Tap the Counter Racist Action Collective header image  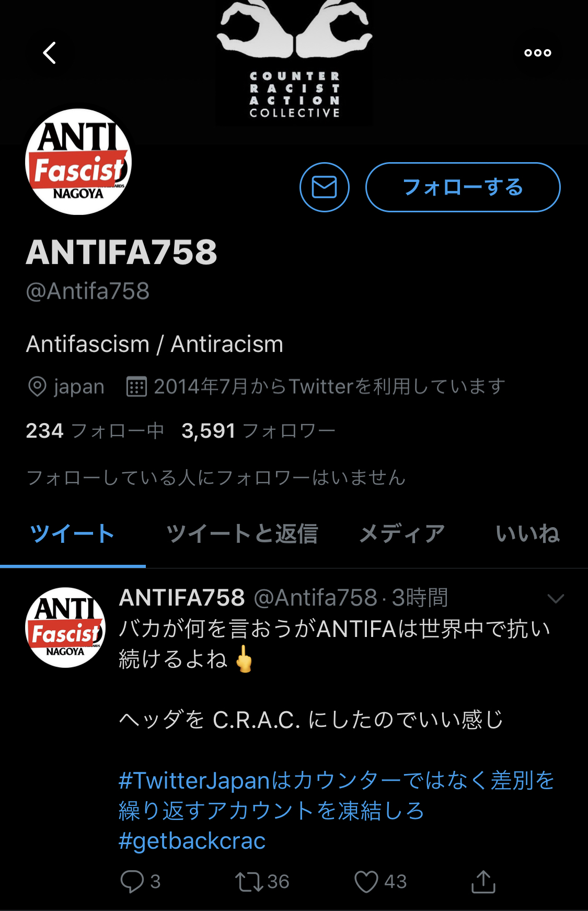pos(294,63)
